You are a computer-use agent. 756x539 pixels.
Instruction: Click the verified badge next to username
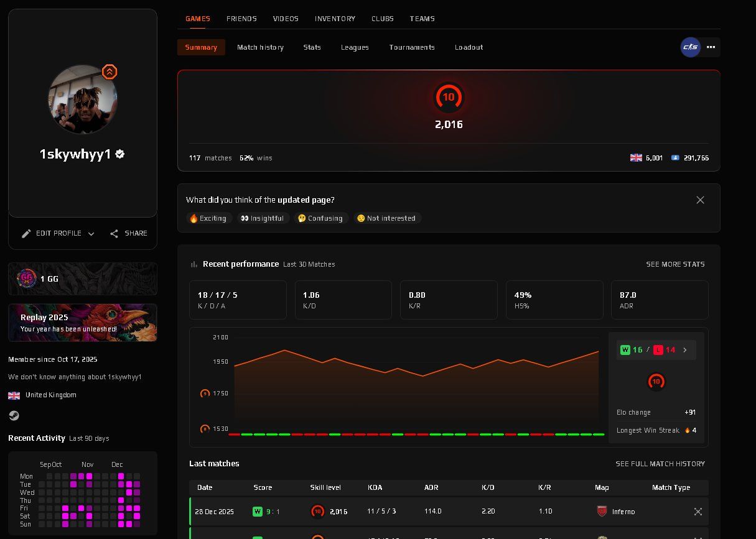[120, 154]
